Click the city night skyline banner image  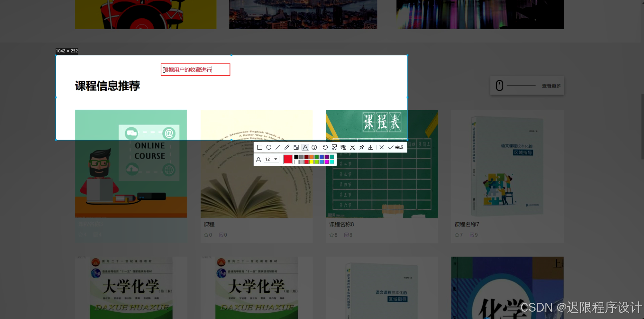click(x=303, y=14)
